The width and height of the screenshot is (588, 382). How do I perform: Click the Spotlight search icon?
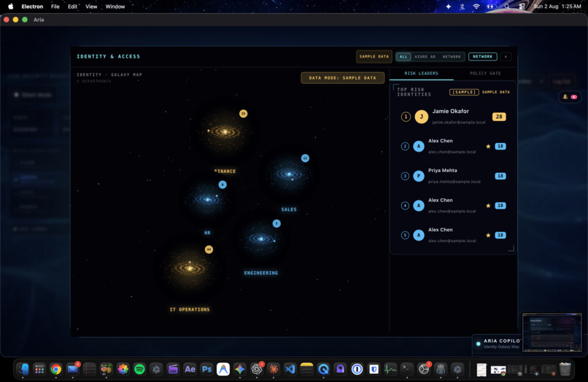pyautogui.click(x=506, y=7)
